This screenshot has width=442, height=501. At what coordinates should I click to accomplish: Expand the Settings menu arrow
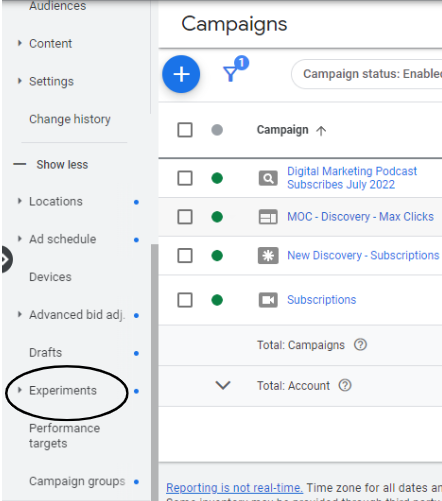pyautogui.click(x=20, y=81)
